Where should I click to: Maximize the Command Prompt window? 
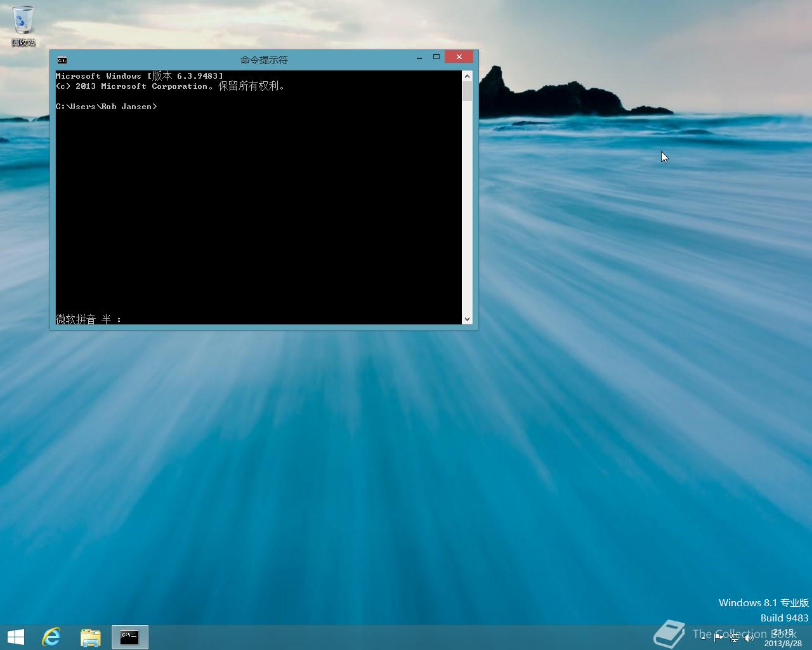(436, 57)
